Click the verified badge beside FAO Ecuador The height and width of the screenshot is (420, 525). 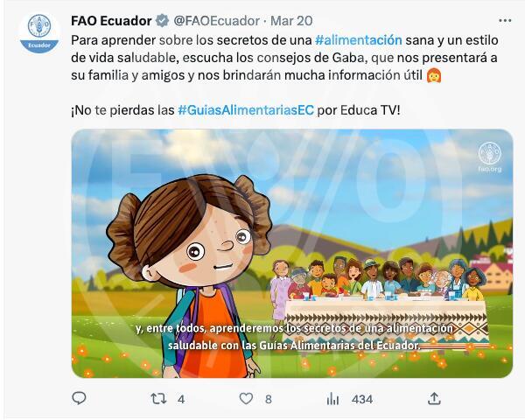click(x=162, y=21)
